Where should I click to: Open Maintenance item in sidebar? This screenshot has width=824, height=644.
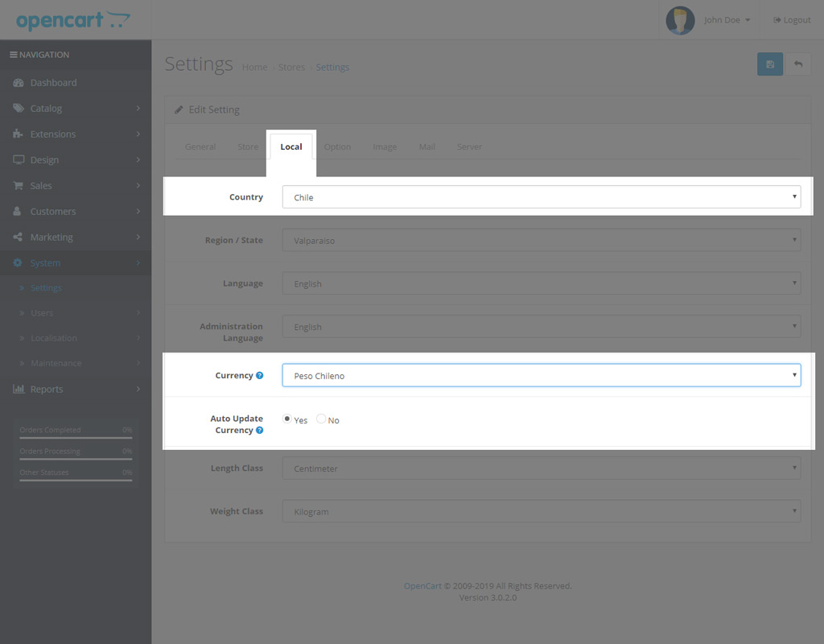click(x=56, y=363)
